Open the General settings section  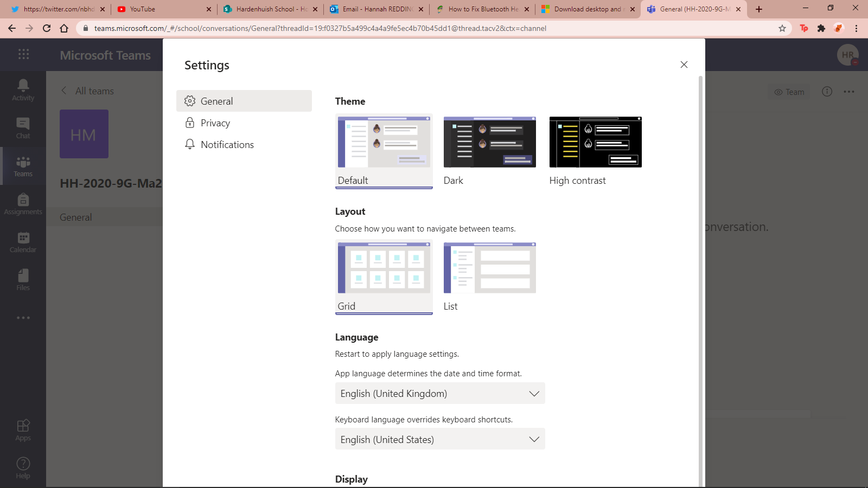[244, 101]
